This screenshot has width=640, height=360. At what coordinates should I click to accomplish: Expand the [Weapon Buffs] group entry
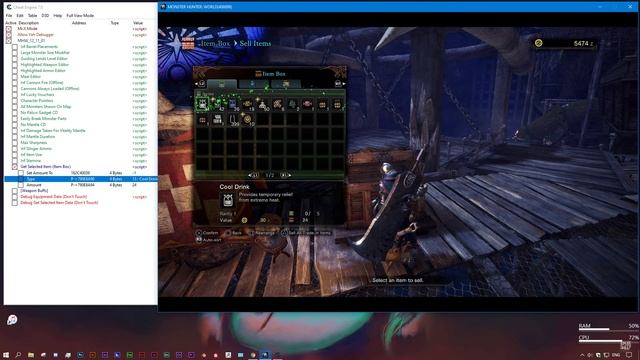15,191
